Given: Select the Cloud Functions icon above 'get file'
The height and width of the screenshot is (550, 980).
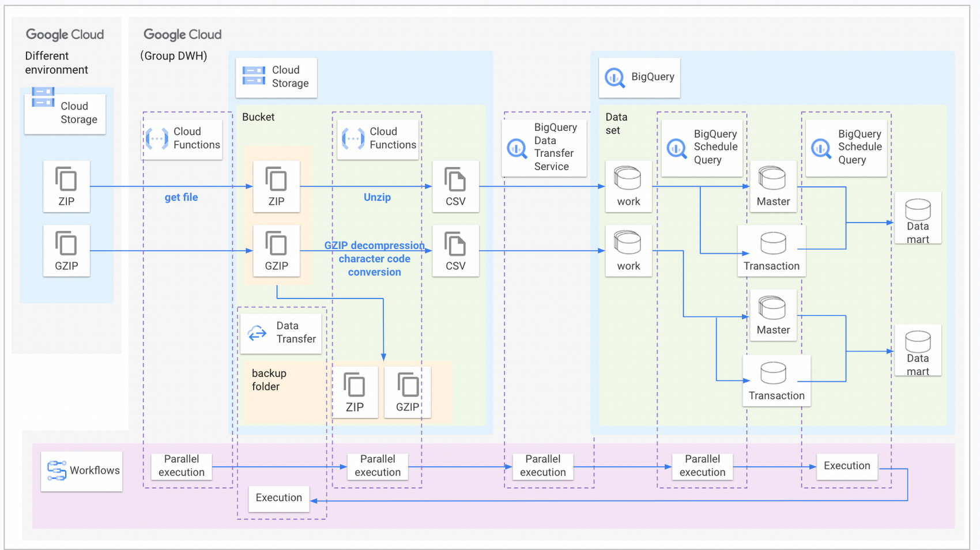Looking at the screenshot, I should coord(157,138).
